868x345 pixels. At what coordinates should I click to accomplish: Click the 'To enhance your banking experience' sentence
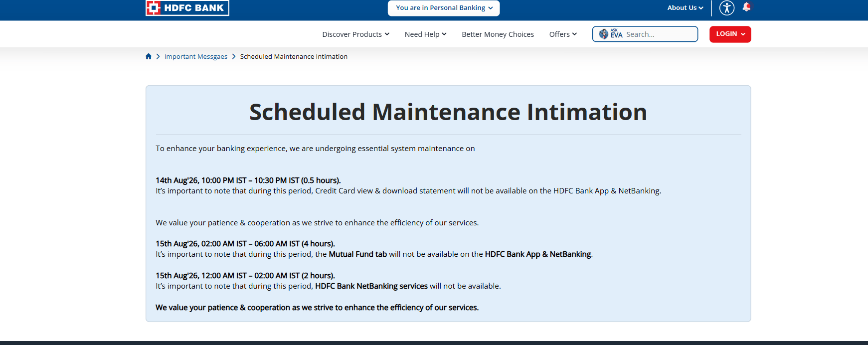point(315,149)
